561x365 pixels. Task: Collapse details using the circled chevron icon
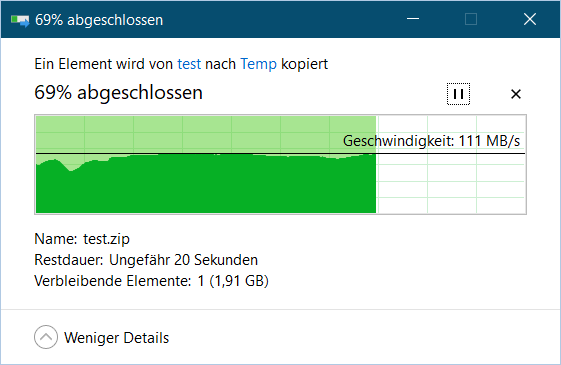click(46, 337)
